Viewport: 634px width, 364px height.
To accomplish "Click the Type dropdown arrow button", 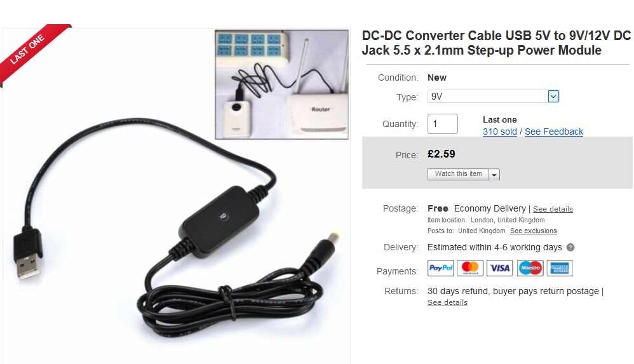I will pos(553,97).
